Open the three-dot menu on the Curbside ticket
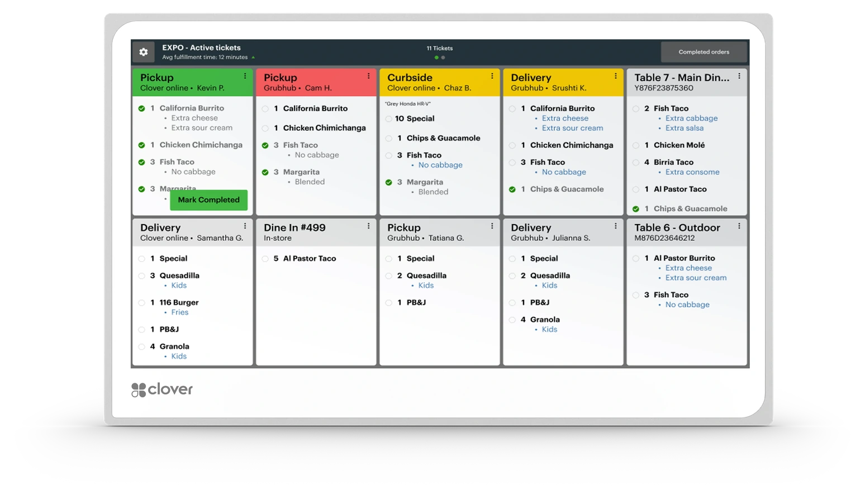This screenshot has width=865, height=504. (492, 76)
